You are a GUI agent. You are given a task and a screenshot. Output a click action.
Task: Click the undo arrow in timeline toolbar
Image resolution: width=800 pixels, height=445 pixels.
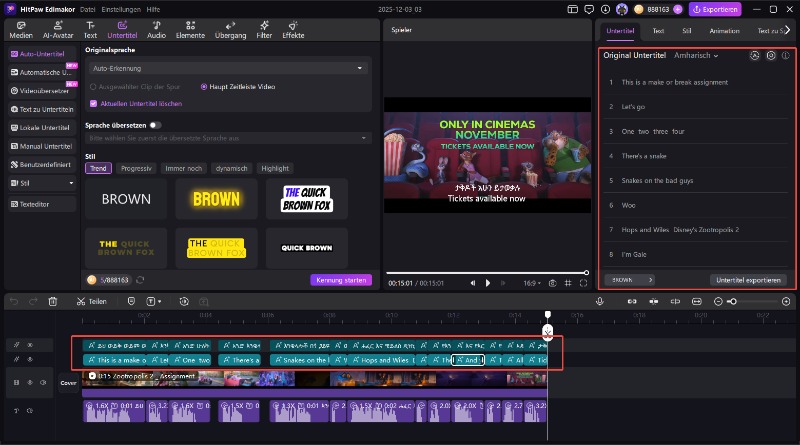[14, 302]
